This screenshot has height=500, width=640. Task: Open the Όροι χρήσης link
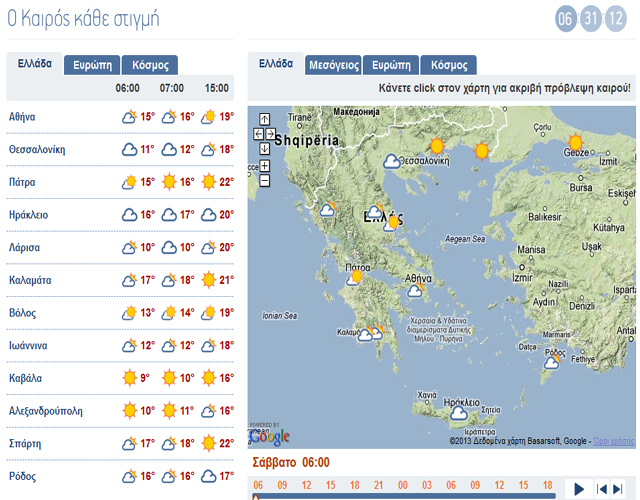click(x=612, y=440)
